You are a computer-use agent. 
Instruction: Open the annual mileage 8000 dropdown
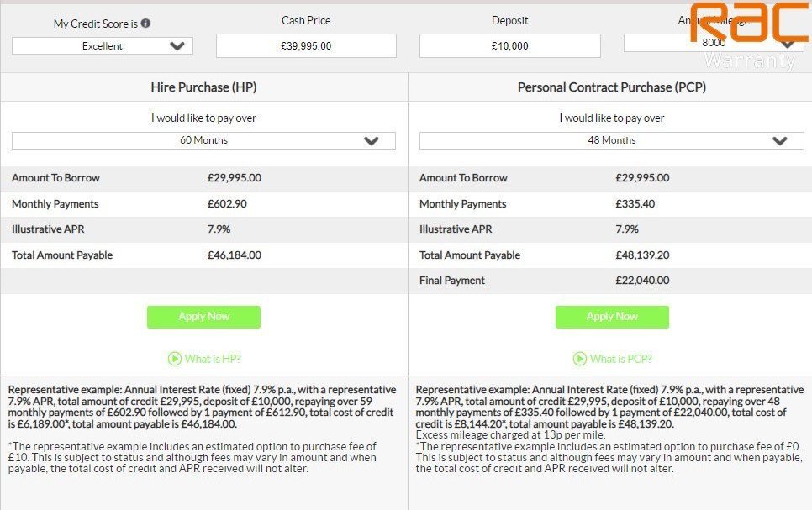coord(713,43)
